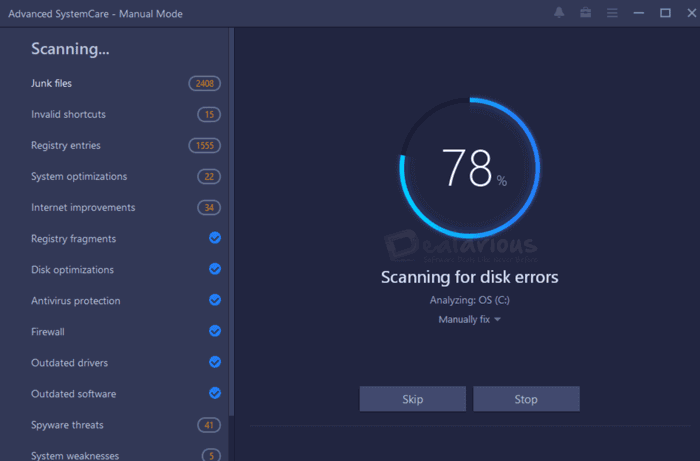Click the System optimizations count badge 22
700x461 pixels.
tap(209, 177)
